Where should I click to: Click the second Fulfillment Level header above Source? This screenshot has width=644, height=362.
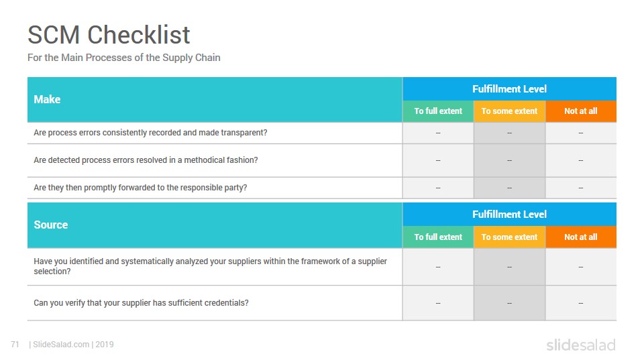[x=509, y=215]
